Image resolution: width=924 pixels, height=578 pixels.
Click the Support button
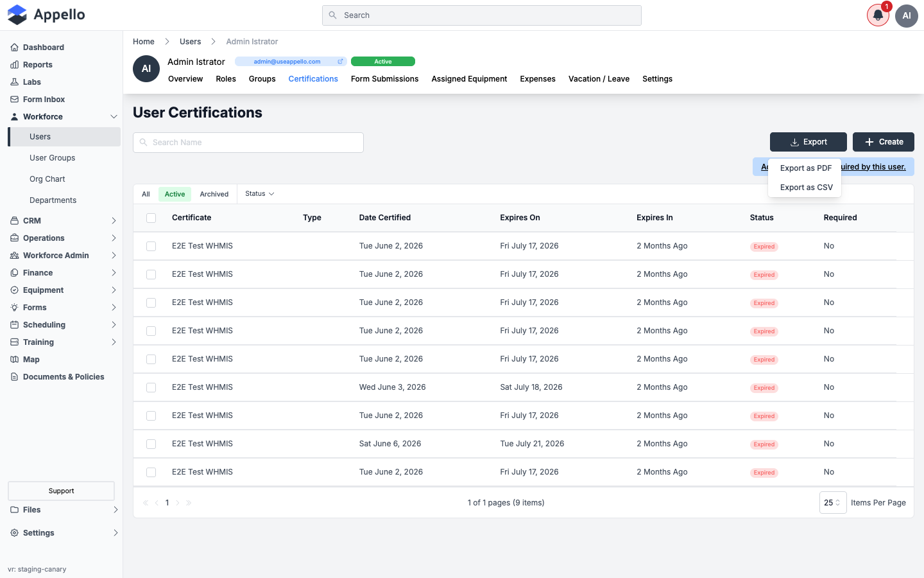pyautogui.click(x=61, y=491)
